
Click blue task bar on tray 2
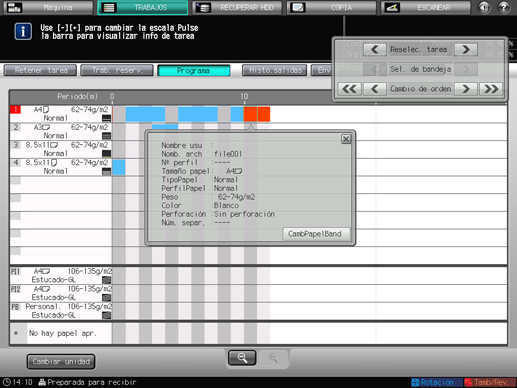click(x=165, y=127)
